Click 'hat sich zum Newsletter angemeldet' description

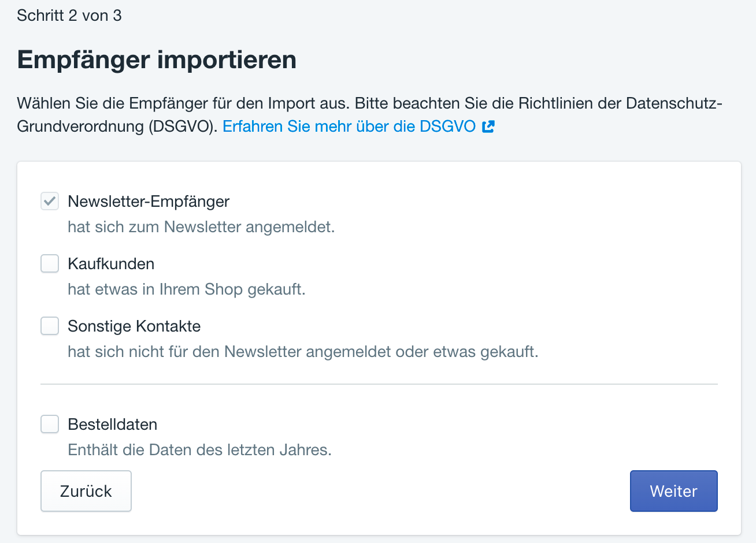[201, 227]
